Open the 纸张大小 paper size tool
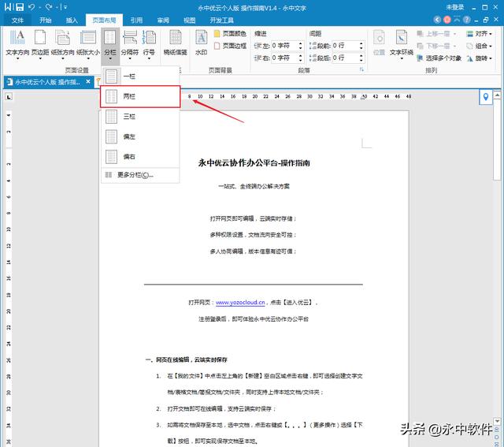 point(88,45)
